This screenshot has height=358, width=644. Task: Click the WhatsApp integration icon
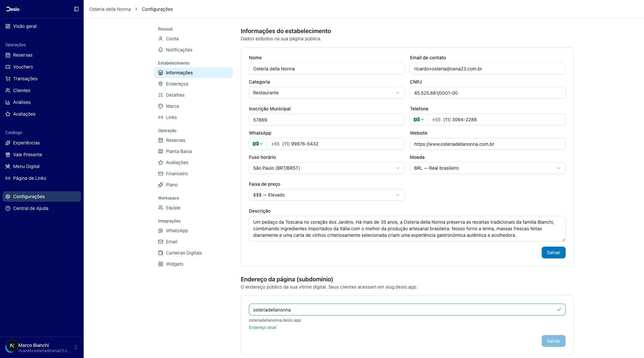coord(161,231)
